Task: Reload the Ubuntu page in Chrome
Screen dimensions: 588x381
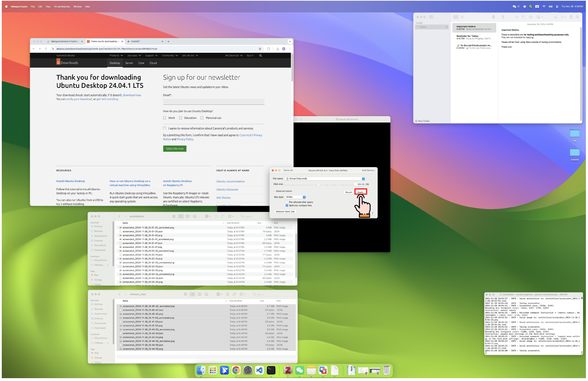Action: click(x=46, y=49)
